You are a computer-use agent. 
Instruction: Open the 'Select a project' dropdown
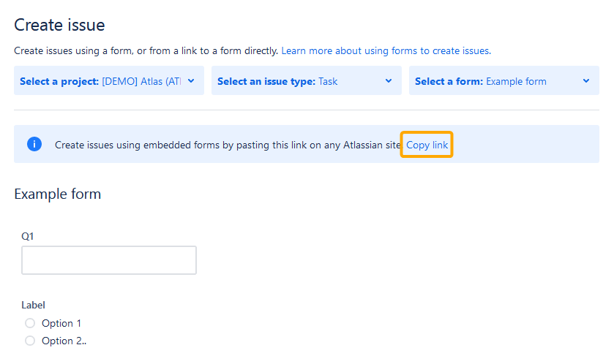pos(109,80)
